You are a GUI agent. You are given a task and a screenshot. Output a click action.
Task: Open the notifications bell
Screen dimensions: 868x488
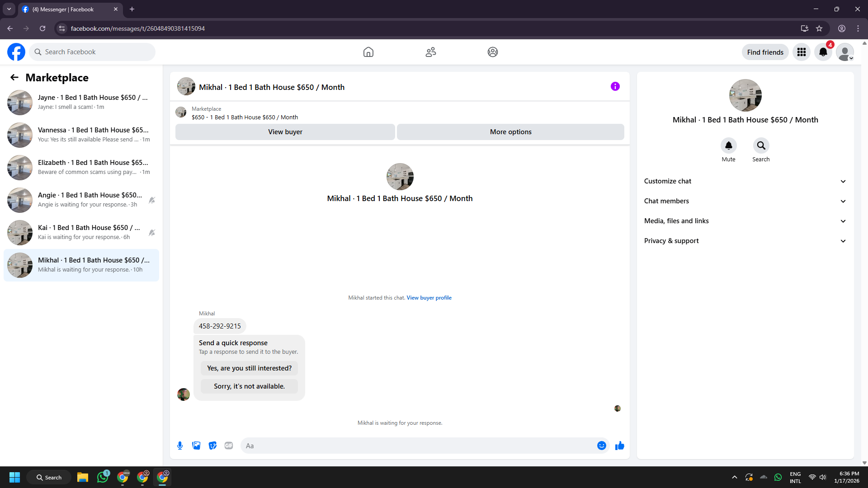pos(823,52)
